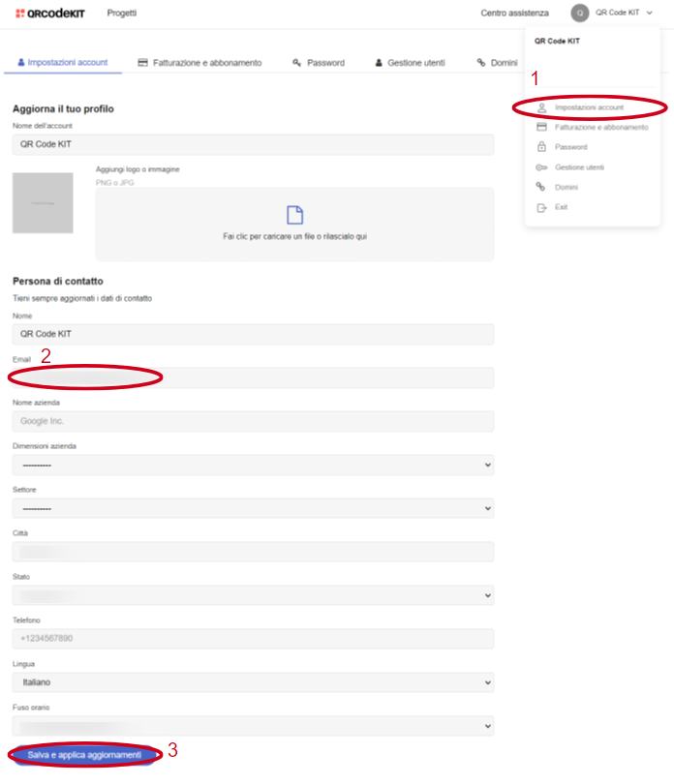
Task: Choose Exit in dropdown menu
Action: pos(561,207)
